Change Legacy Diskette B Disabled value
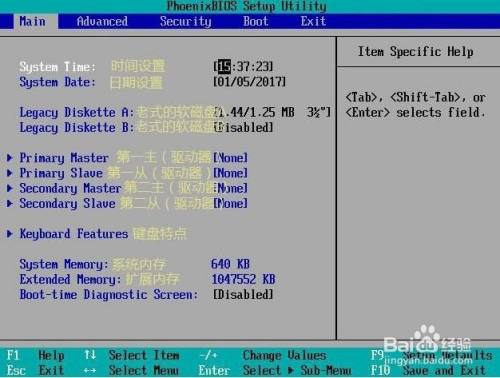This screenshot has width=500, height=378. [x=243, y=127]
